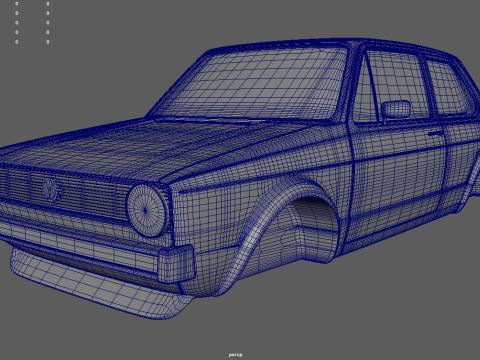This screenshot has width=480, height=360.
Task: Select the round headlight mesh
Action: [x=146, y=211]
